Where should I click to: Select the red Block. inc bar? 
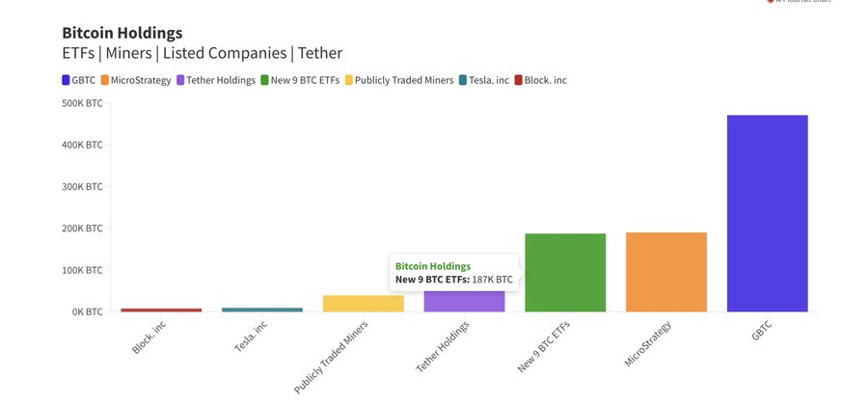click(x=161, y=310)
